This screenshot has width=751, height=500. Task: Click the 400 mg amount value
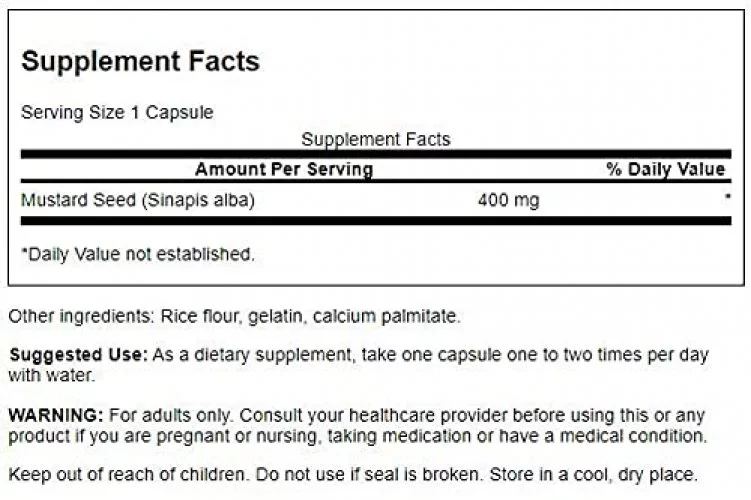(x=509, y=200)
